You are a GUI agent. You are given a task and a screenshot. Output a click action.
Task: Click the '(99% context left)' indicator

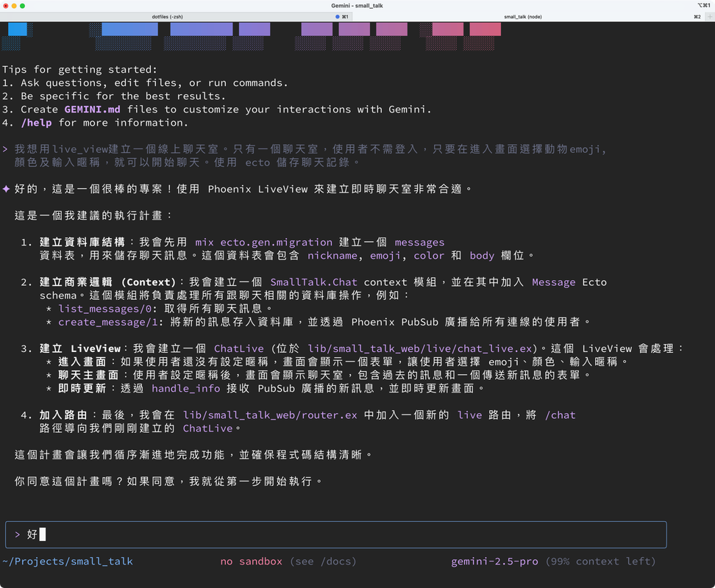point(600,561)
